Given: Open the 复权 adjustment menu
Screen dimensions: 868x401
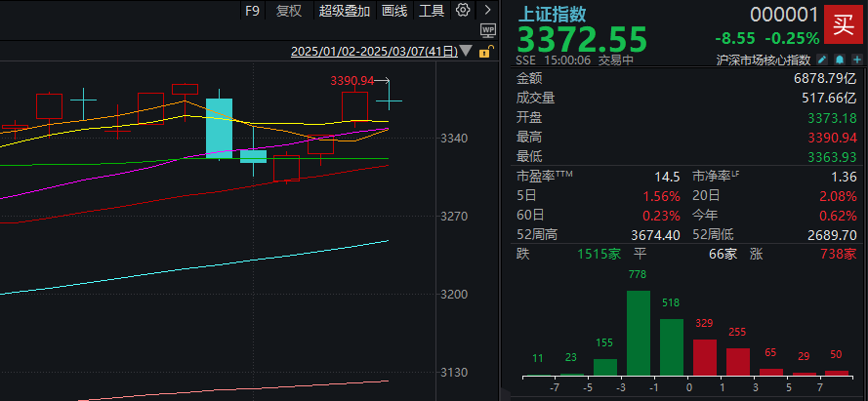Looking at the screenshot, I should [289, 11].
